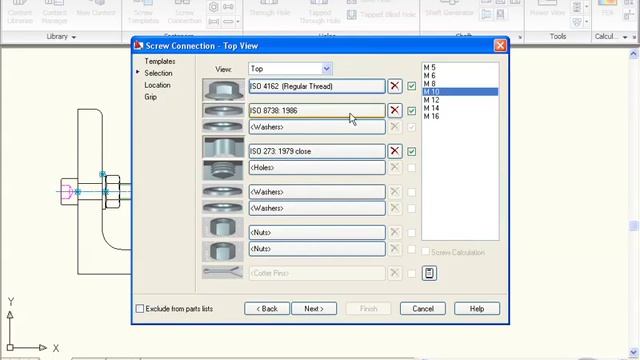Click the ISO 273: 1979 close hole field
Screen dimensions: 640x360
pos(317,151)
